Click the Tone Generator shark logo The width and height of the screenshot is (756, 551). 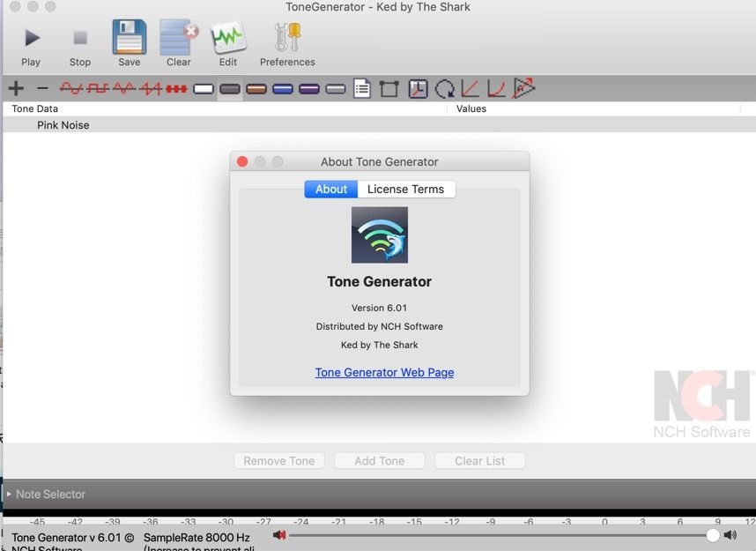(x=380, y=235)
